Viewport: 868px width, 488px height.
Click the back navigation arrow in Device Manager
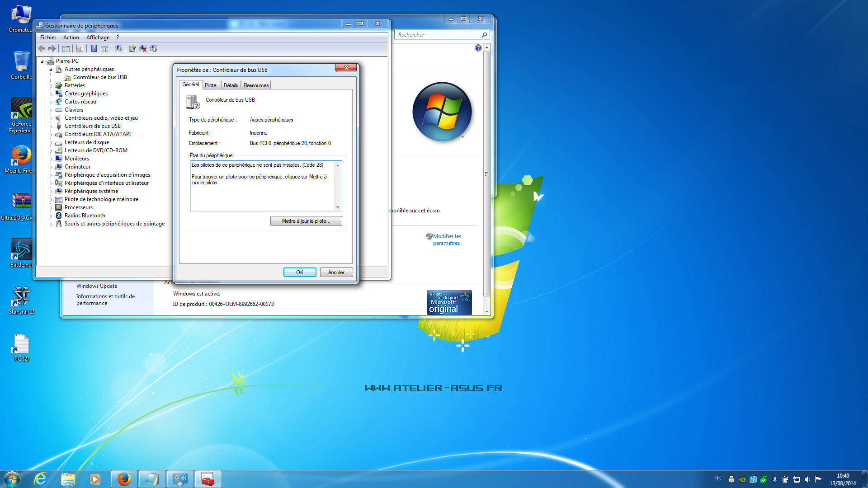tap(42, 48)
